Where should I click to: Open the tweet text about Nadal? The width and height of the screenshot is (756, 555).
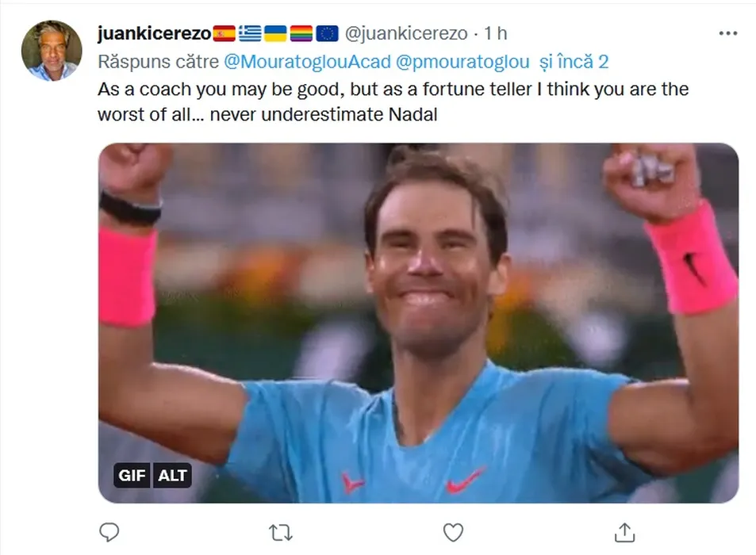(x=393, y=101)
